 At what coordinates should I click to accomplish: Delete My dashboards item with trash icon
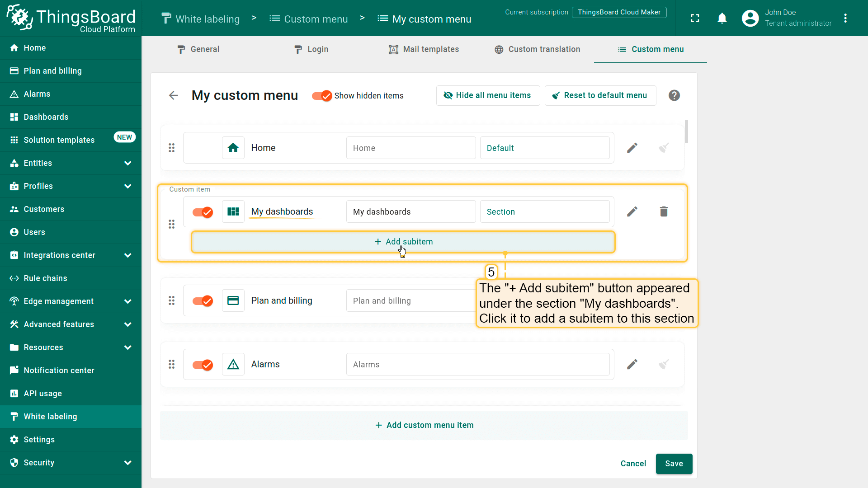(664, 211)
